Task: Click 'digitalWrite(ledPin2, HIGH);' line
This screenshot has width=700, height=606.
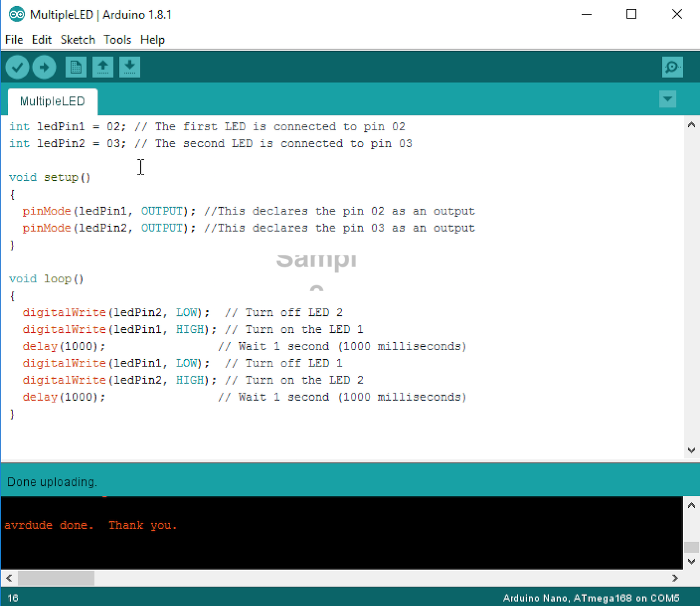Action: point(120,380)
